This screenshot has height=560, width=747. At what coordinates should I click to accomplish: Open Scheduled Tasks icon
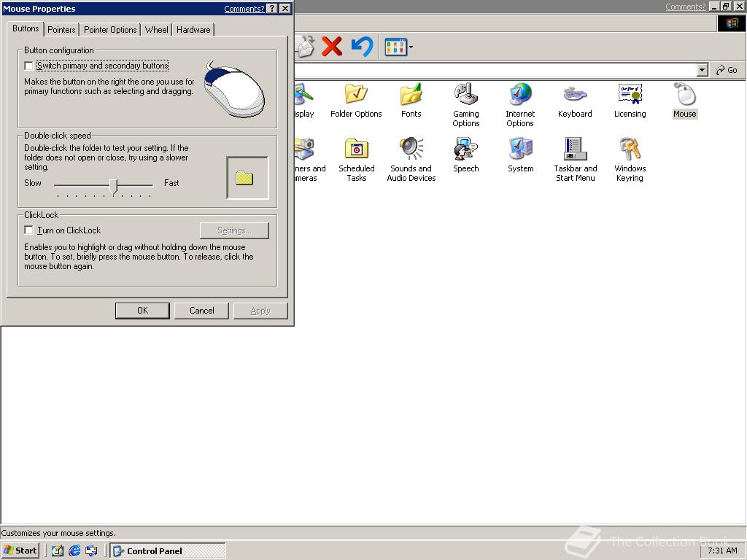tap(356, 160)
